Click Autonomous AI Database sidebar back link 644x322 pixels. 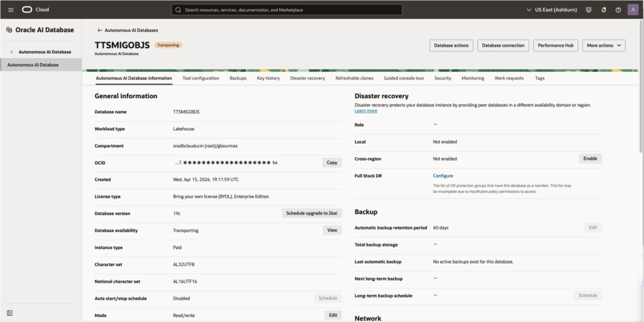(x=45, y=52)
